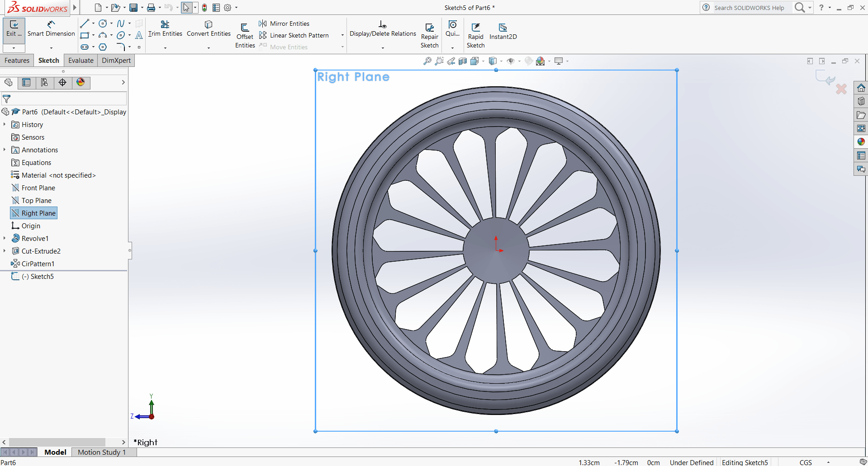
Task: Select the Smart Dimension tool
Action: pyautogui.click(x=51, y=28)
